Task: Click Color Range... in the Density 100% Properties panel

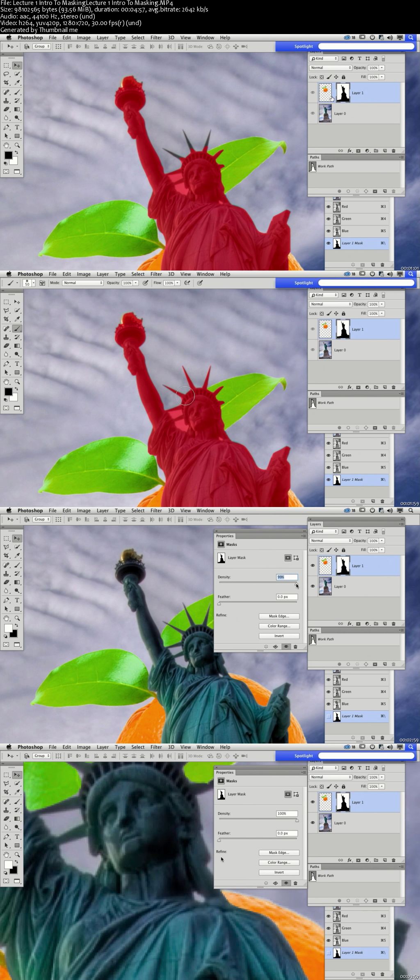Action: tap(279, 863)
